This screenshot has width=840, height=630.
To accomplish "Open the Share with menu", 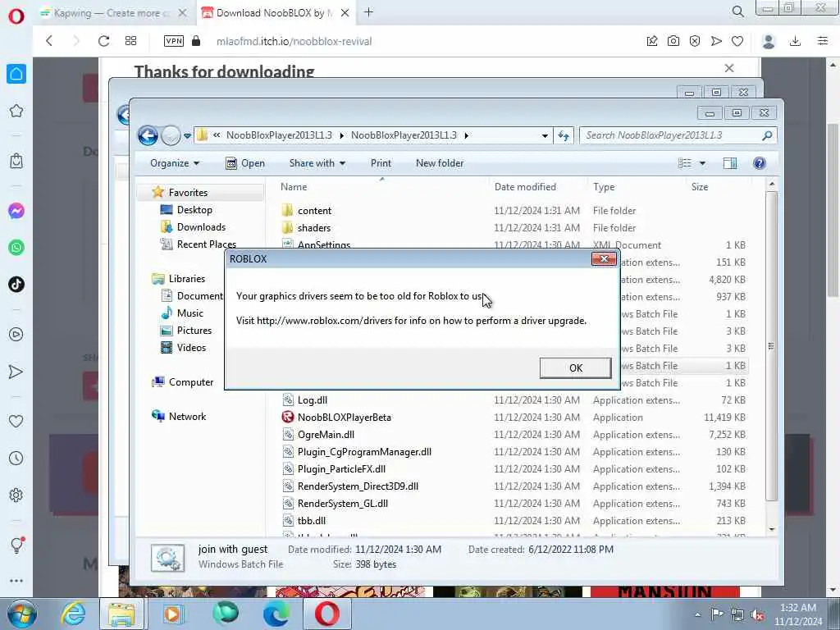I will pos(317,163).
